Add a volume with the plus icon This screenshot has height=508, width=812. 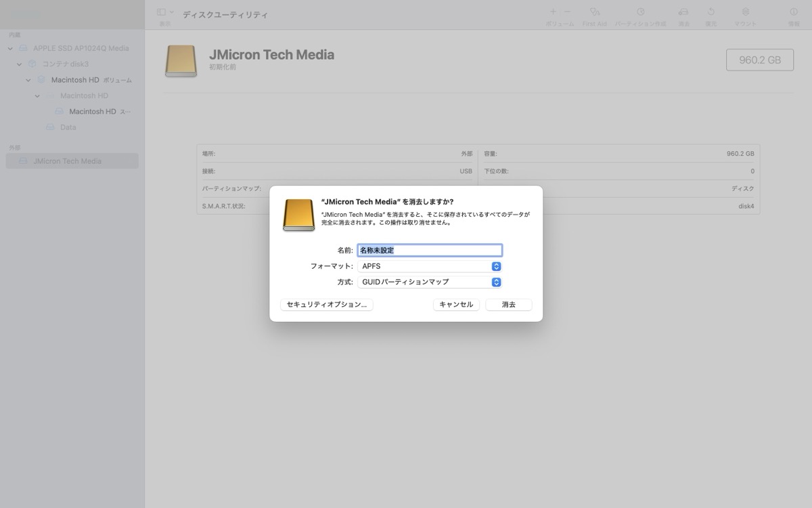[553, 12]
